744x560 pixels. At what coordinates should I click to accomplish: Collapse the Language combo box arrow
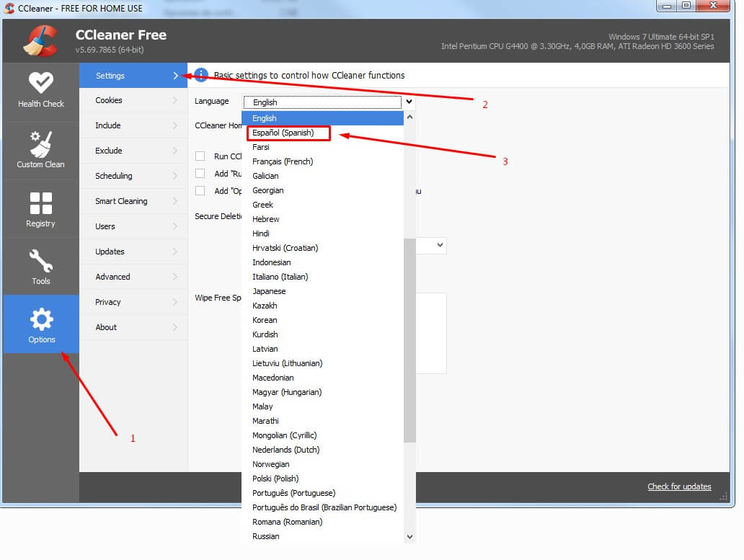coord(409,102)
